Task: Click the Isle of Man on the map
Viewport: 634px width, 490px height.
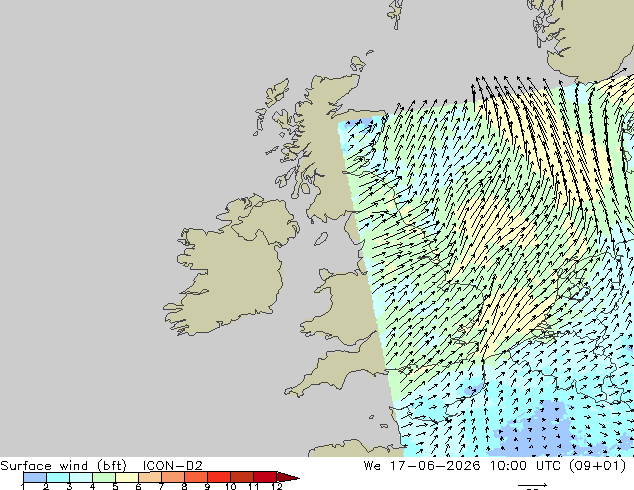Action: point(321,239)
